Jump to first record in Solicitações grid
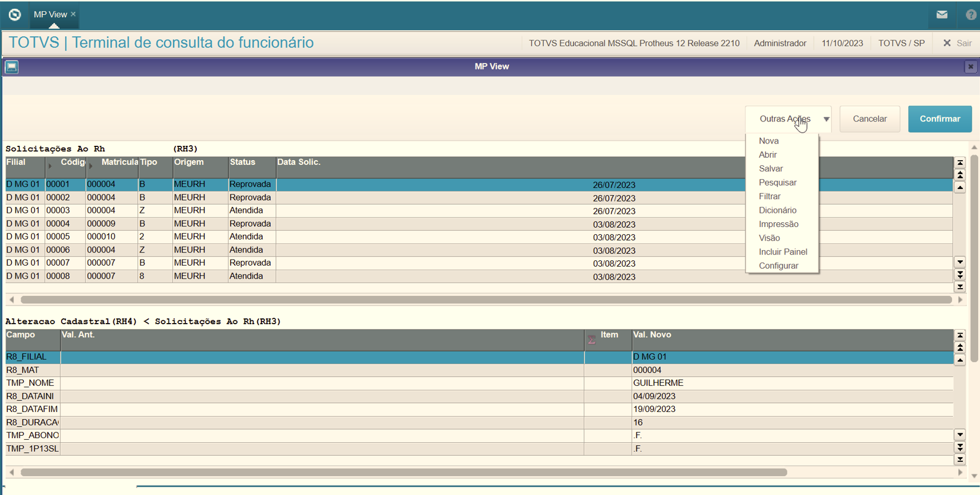This screenshot has width=980, height=495. tap(960, 162)
